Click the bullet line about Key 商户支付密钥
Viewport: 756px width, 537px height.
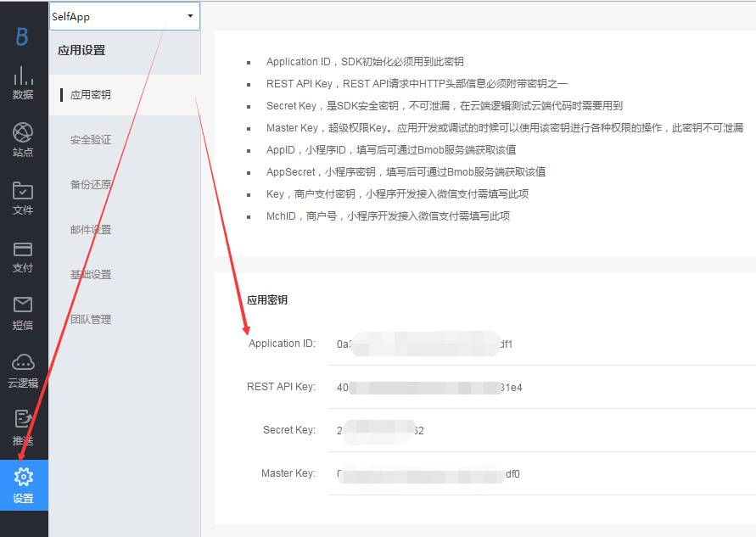(x=397, y=193)
